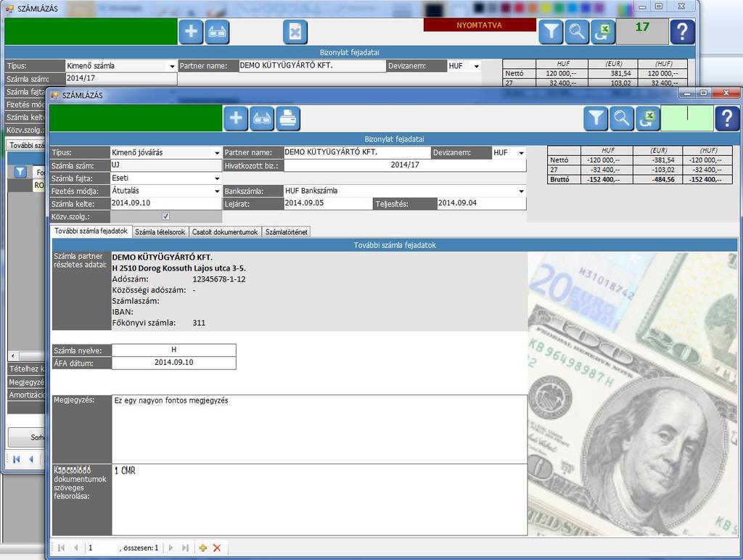Click the Excel export icon in front window
Image resolution: width=743 pixels, height=560 pixels.
pos(648,118)
